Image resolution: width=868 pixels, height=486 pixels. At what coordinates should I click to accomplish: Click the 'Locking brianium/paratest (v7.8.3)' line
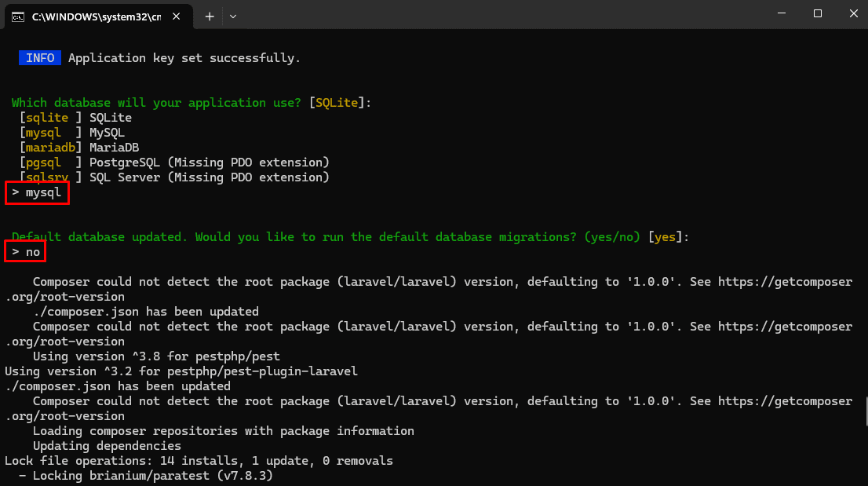tap(145, 476)
